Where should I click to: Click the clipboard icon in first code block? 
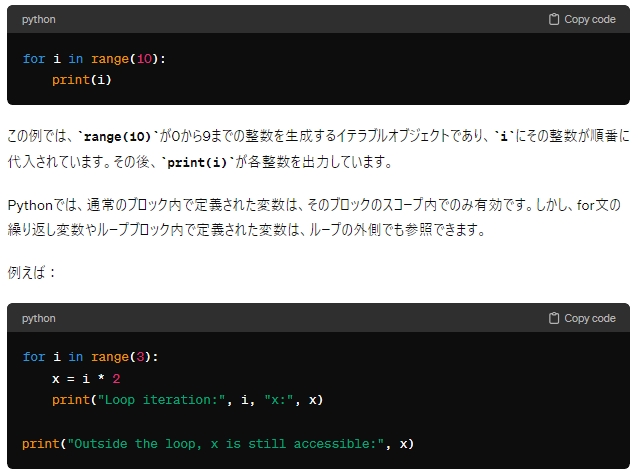553,19
